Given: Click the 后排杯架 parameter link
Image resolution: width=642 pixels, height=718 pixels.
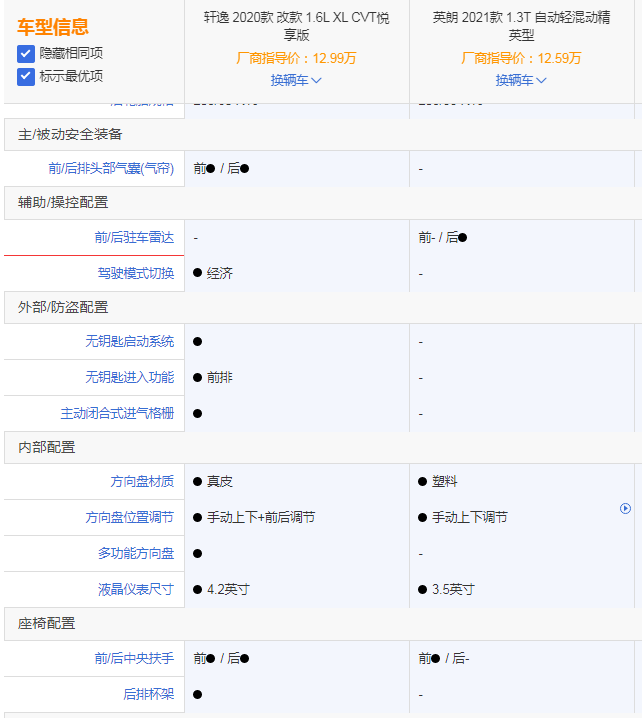Looking at the screenshot, I should pyautogui.click(x=148, y=694).
